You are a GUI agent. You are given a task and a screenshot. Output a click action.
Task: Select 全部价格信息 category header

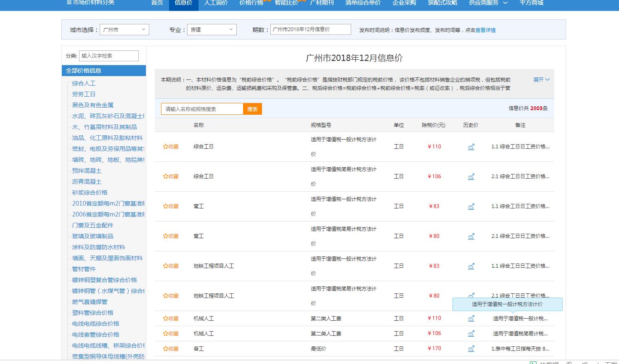point(103,71)
